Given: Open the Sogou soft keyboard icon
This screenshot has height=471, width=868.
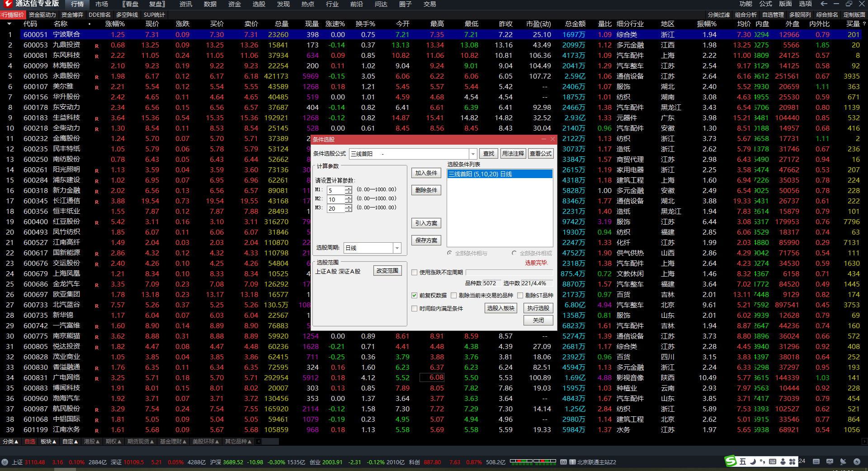Looking at the screenshot, I should pos(772,462).
